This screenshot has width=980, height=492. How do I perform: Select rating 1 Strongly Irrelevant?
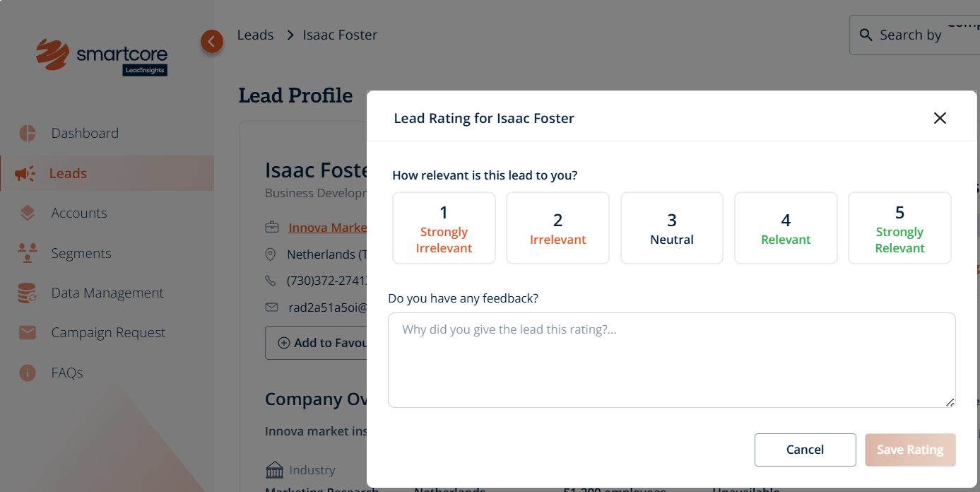pyautogui.click(x=444, y=228)
